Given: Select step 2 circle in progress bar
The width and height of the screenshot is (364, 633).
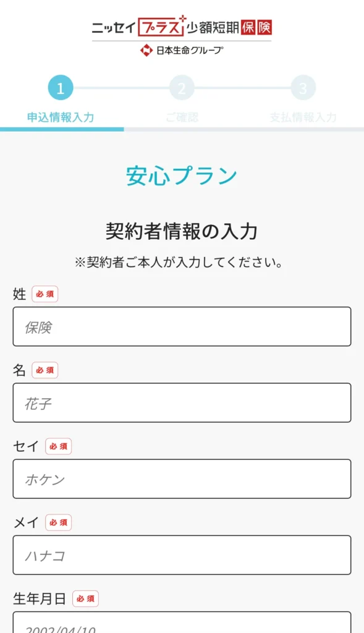Looking at the screenshot, I should point(182,88).
